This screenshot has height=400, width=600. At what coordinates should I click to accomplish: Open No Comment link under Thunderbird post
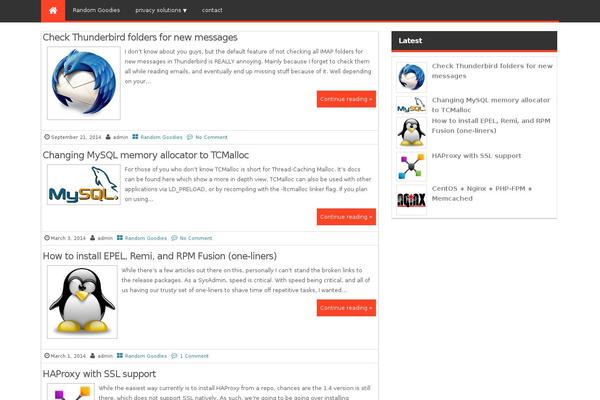(211, 137)
